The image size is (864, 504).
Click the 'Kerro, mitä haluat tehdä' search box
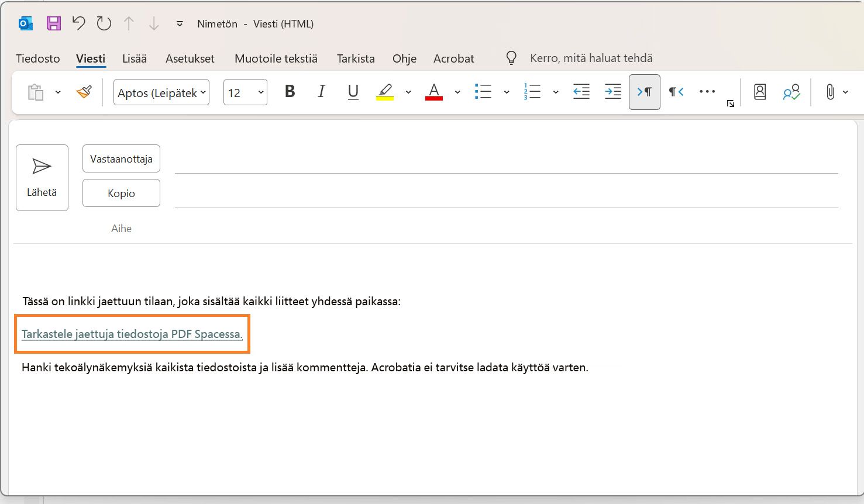coord(591,58)
